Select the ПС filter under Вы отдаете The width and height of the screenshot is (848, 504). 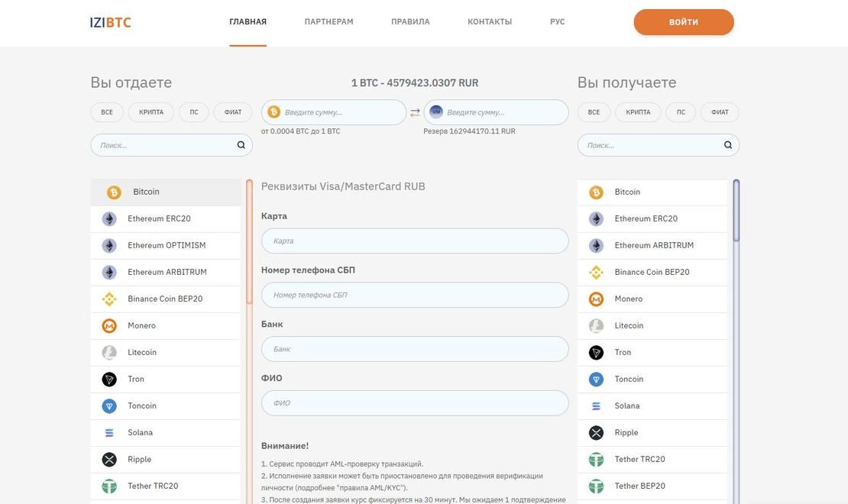(x=194, y=112)
